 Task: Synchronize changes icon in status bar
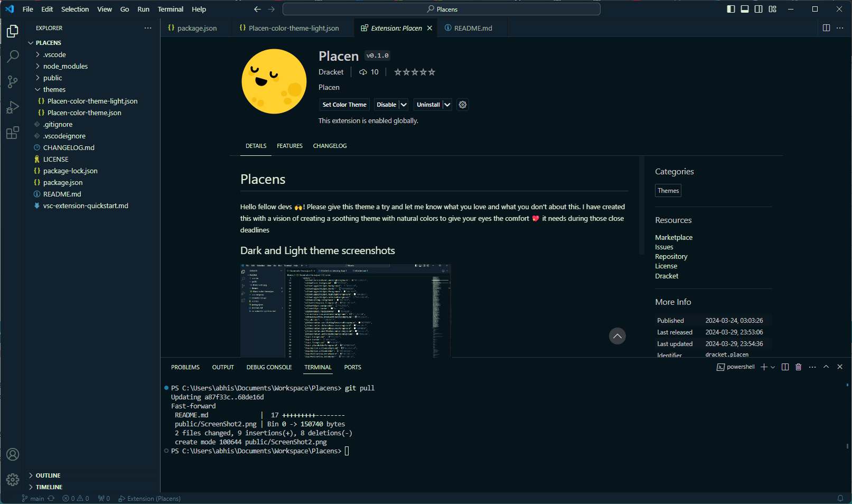pos(51,498)
